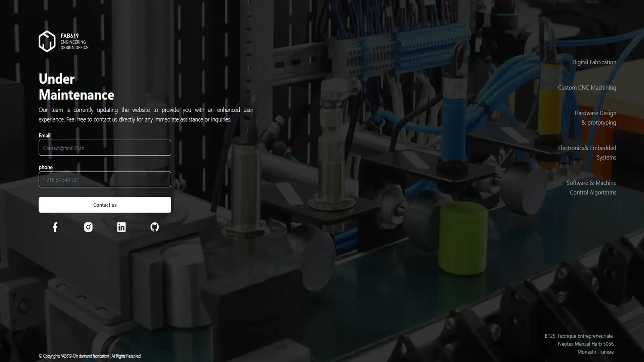Image resolution: width=644 pixels, height=362 pixels.
Task: Click the Contact us button
Action: [105, 205]
